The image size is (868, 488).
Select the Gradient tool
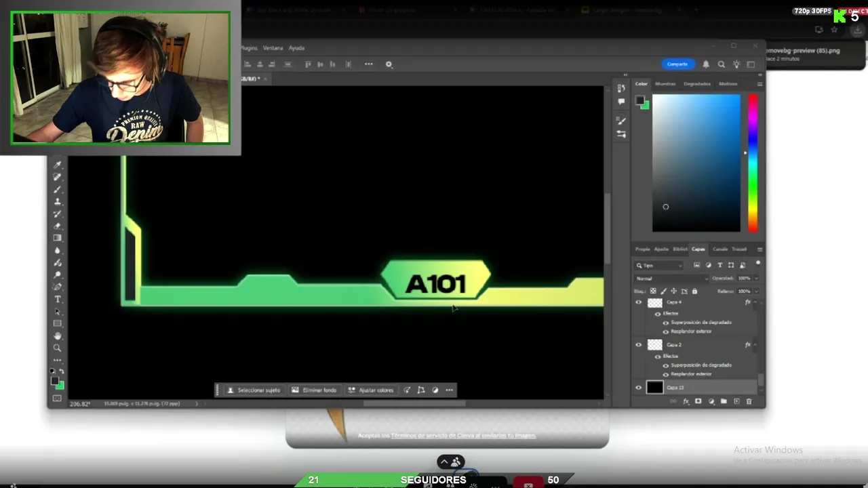[58, 238]
